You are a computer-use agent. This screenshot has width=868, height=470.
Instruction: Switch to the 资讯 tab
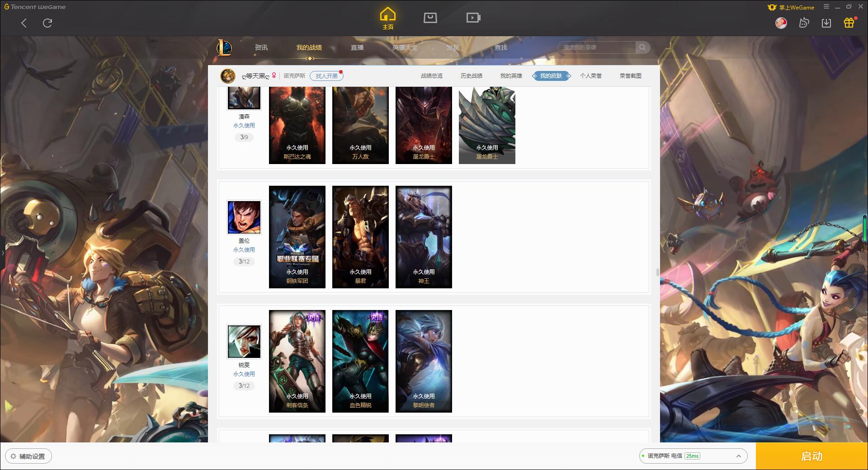[261, 47]
